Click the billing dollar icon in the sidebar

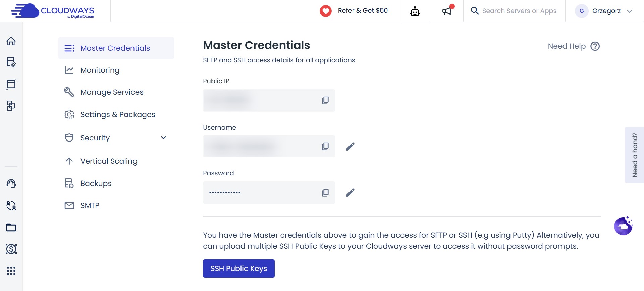point(11,249)
